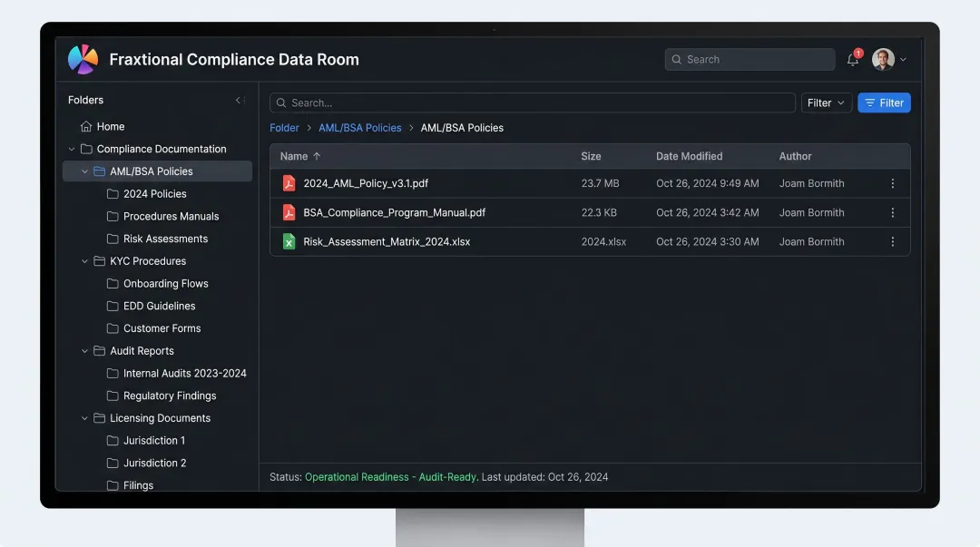Go to Home in folder tree
This screenshot has width=980, height=547.
111,126
